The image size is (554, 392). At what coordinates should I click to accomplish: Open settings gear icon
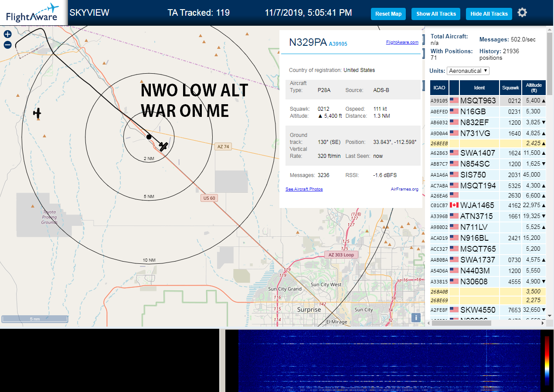522,13
